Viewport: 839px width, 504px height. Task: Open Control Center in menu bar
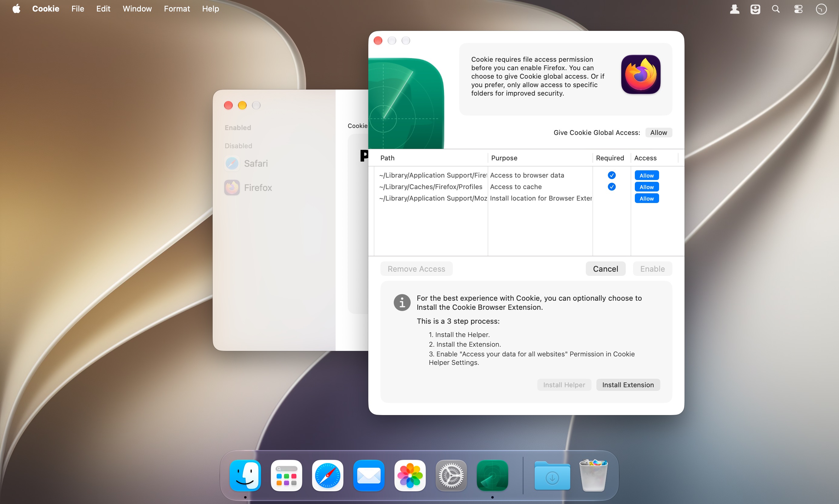tap(798, 9)
